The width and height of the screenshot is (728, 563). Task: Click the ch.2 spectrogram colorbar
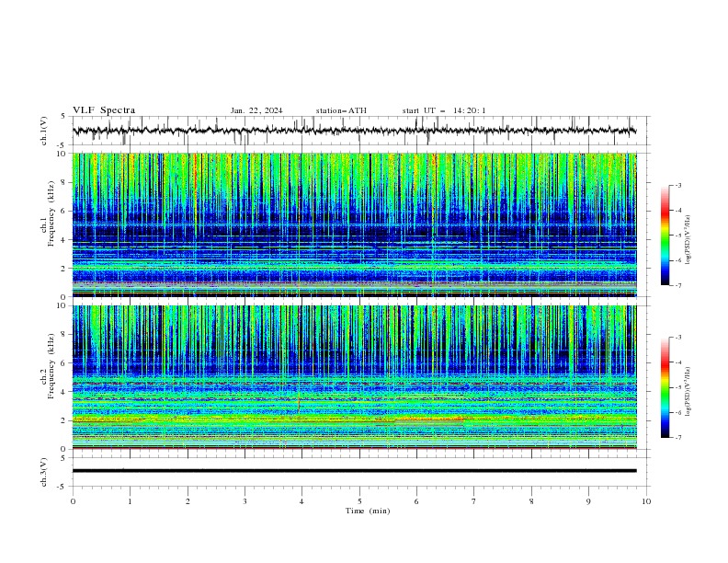point(665,387)
